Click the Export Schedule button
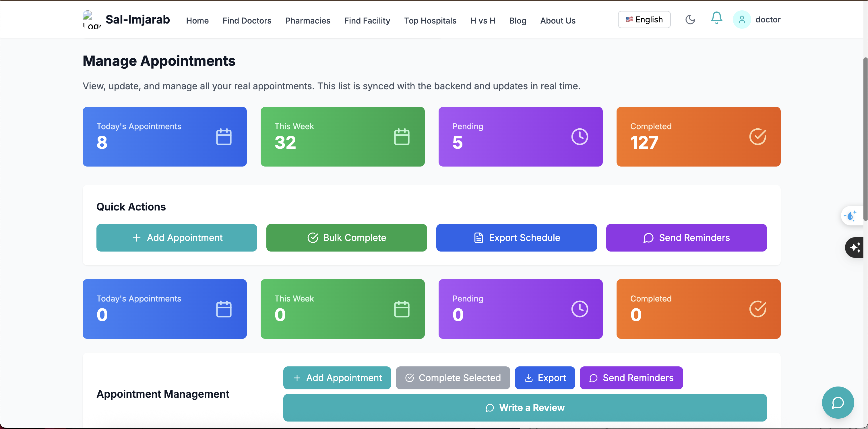This screenshot has width=868, height=429. (516, 237)
